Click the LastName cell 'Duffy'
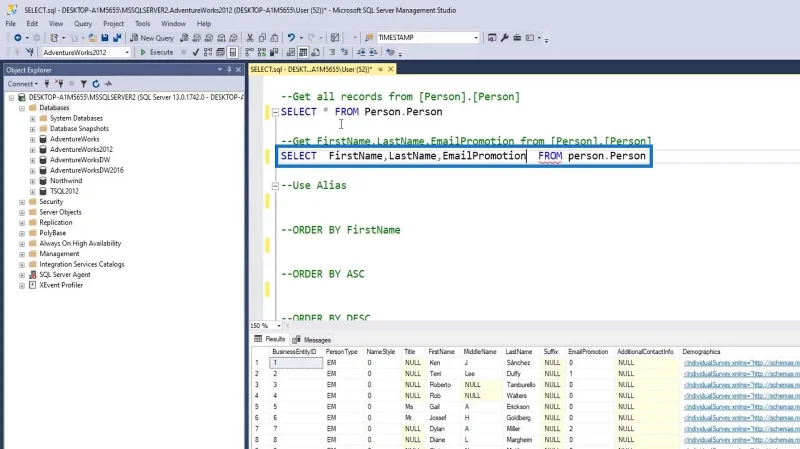 (x=513, y=373)
